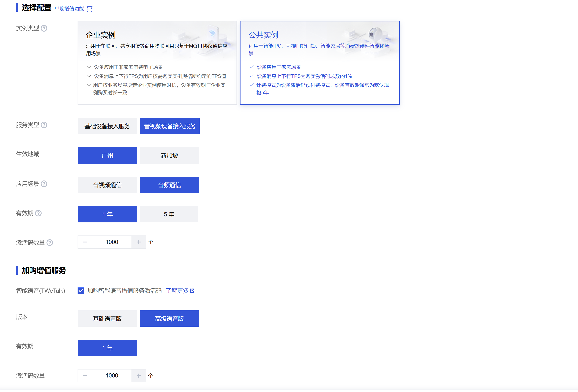The height and width of the screenshot is (392, 578).
Task: Click help icon next to 应用场景
Action: tap(44, 184)
